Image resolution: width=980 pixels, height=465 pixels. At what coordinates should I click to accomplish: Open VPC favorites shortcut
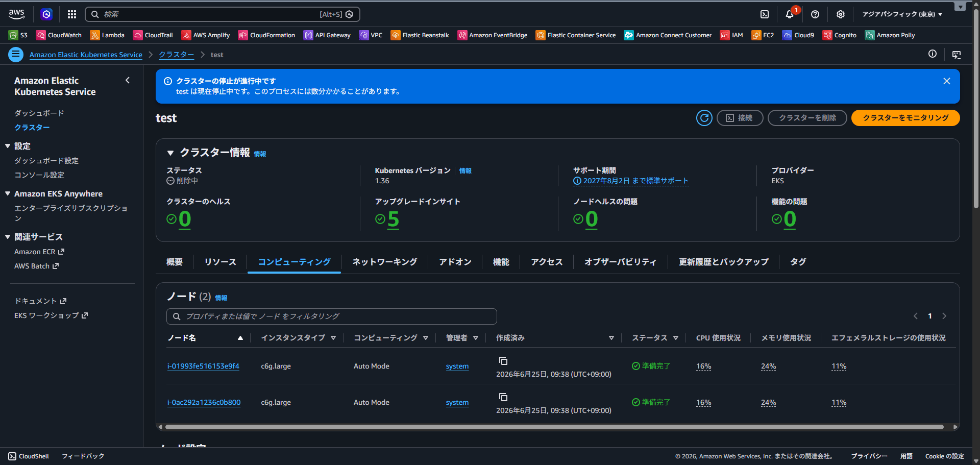[371, 35]
